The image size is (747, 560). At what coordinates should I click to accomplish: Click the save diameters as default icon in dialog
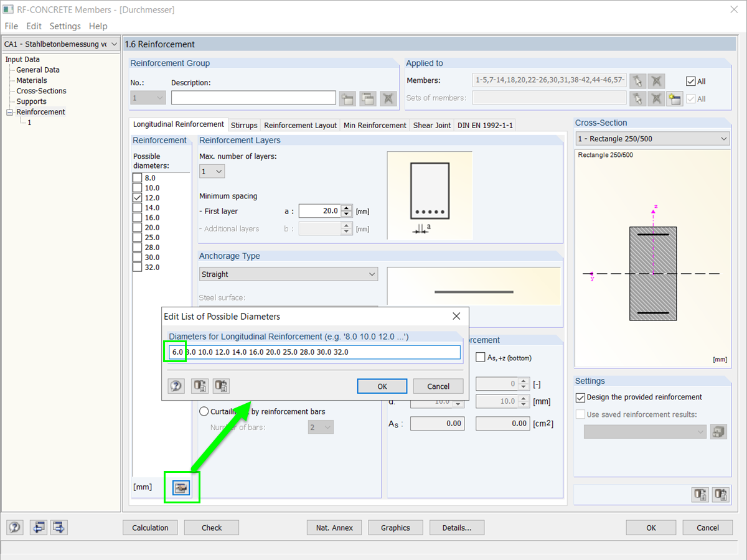pyautogui.click(x=221, y=386)
